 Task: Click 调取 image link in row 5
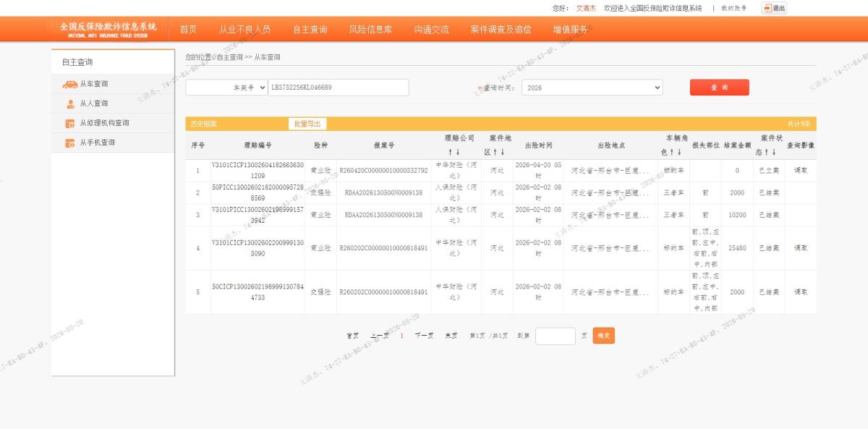coord(800,292)
